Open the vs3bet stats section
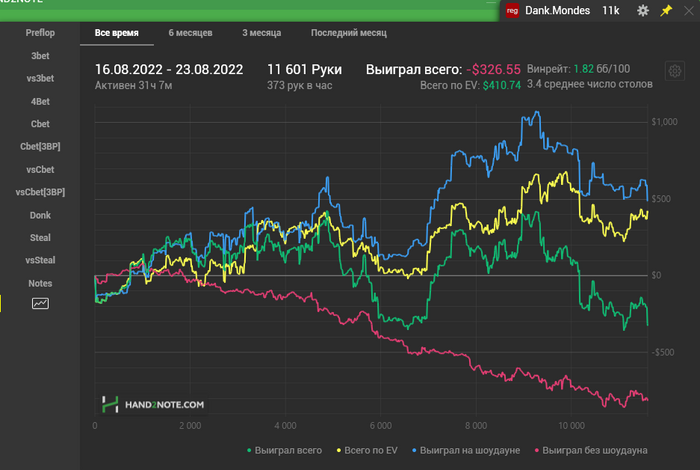 tap(40, 78)
